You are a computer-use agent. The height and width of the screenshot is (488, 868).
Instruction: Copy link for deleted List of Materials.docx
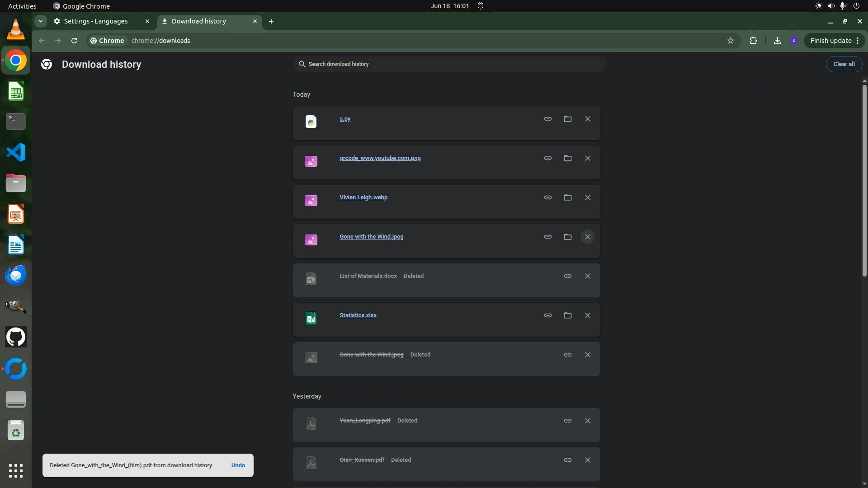point(567,276)
